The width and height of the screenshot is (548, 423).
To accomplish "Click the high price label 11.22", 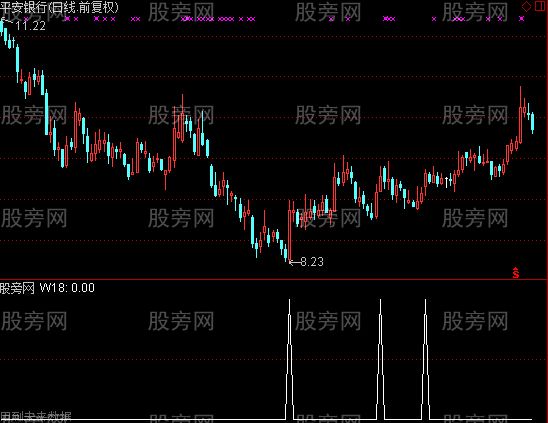I will (x=30, y=26).
